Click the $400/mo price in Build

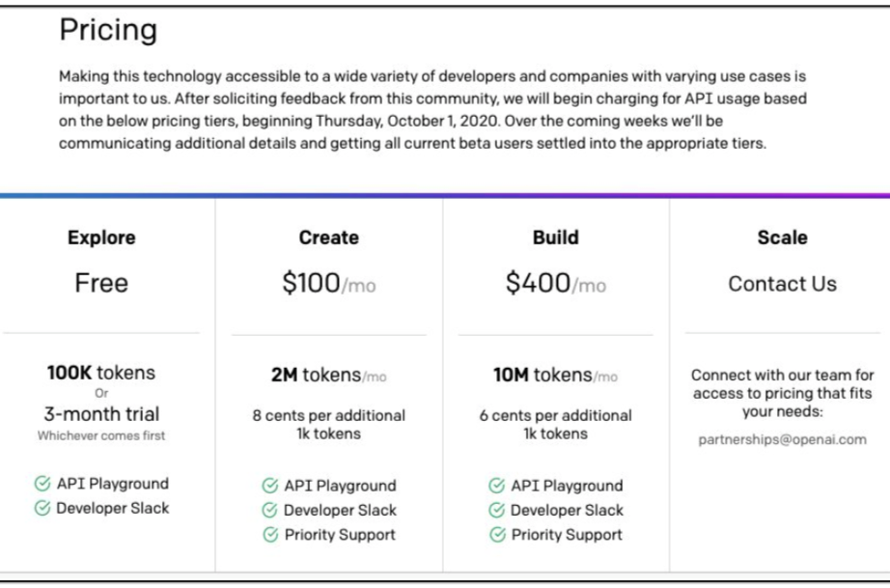pos(556,283)
